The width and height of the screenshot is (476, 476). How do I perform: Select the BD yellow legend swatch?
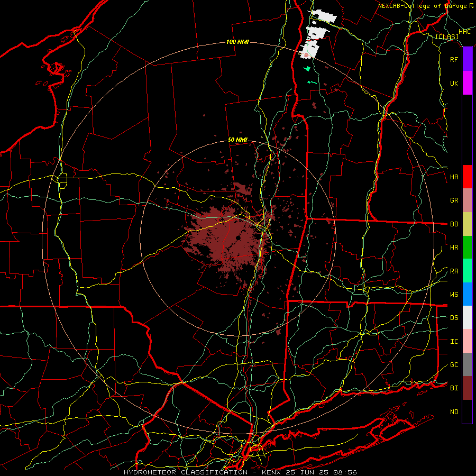tap(467, 224)
